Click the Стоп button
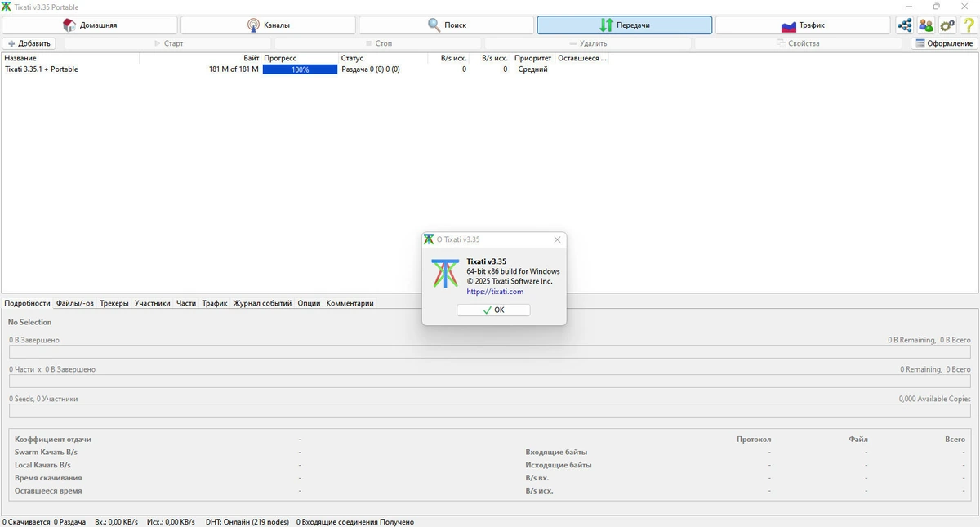The image size is (980, 527). tap(379, 43)
